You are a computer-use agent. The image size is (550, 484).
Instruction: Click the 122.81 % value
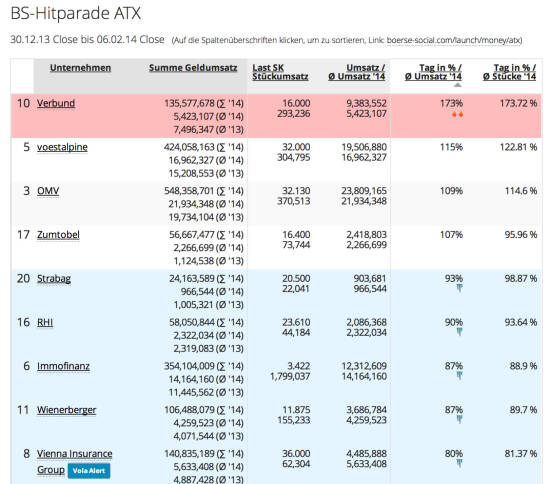(x=518, y=147)
